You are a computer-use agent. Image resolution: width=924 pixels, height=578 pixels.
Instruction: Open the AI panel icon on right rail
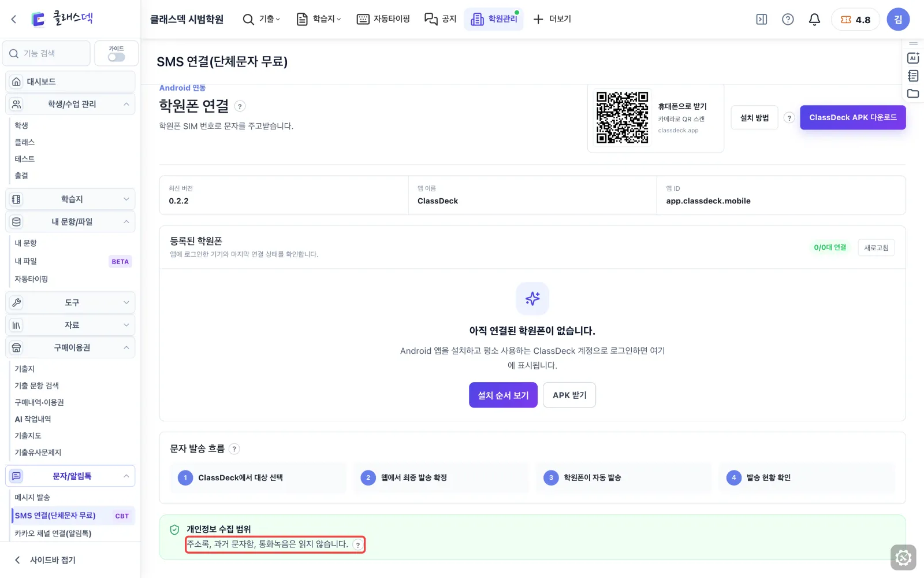click(x=913, y=58)
